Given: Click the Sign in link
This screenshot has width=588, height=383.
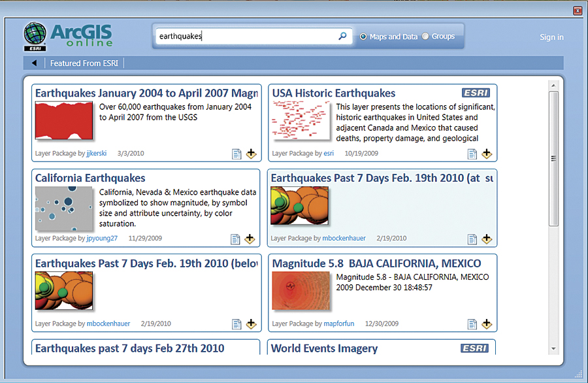Looking at the screenshot, I should 551,37.
